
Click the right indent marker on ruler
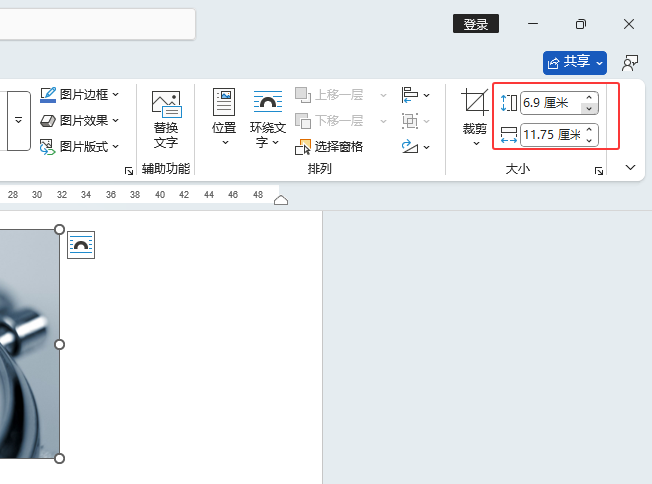click(x=281, y=200)
